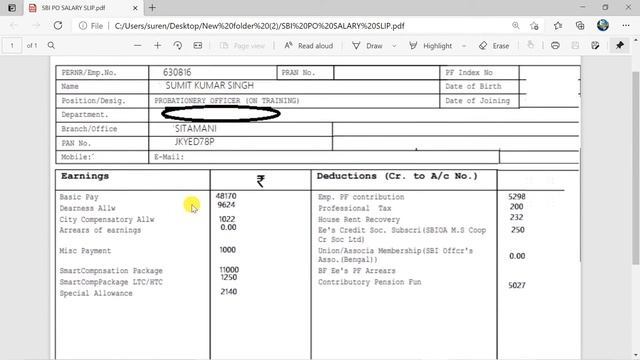Expand Draw tool options dropdown
640x360 pixels.
click(x=394, y=46)
